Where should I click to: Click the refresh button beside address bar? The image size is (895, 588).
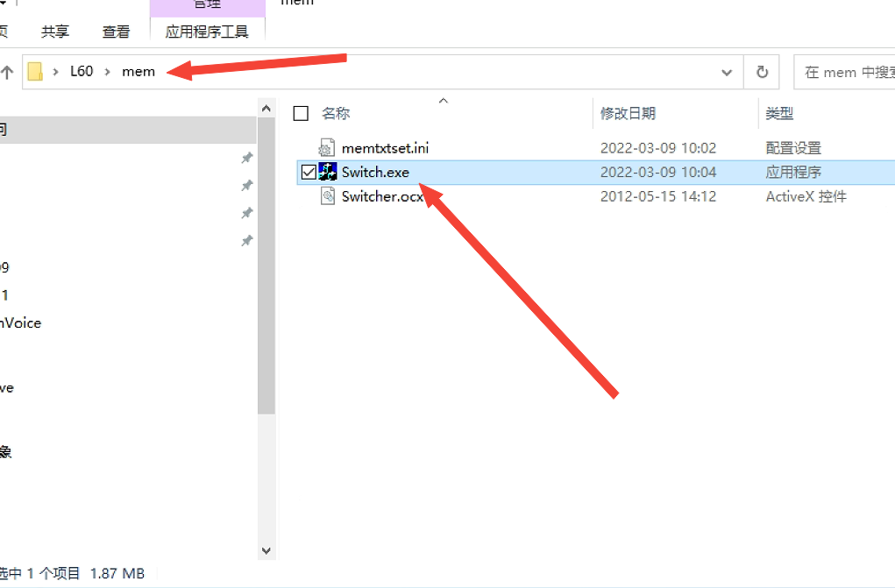(x=762, y=72)
